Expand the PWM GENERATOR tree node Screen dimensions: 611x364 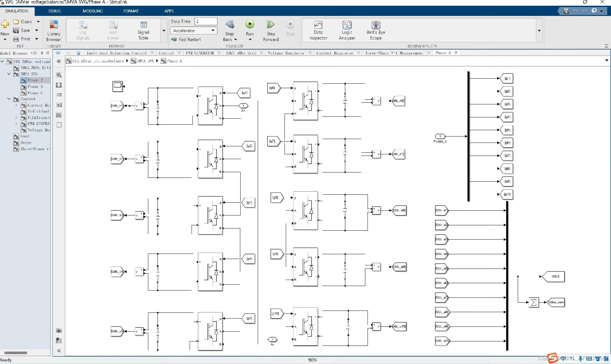click(x=16, y=124)
